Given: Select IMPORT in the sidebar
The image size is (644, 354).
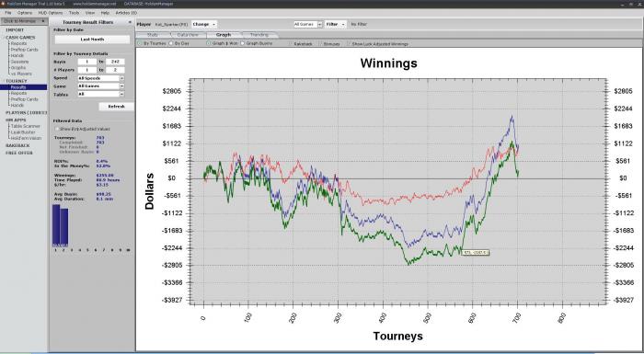Looking at the screenshot, I should coord(15,30).
